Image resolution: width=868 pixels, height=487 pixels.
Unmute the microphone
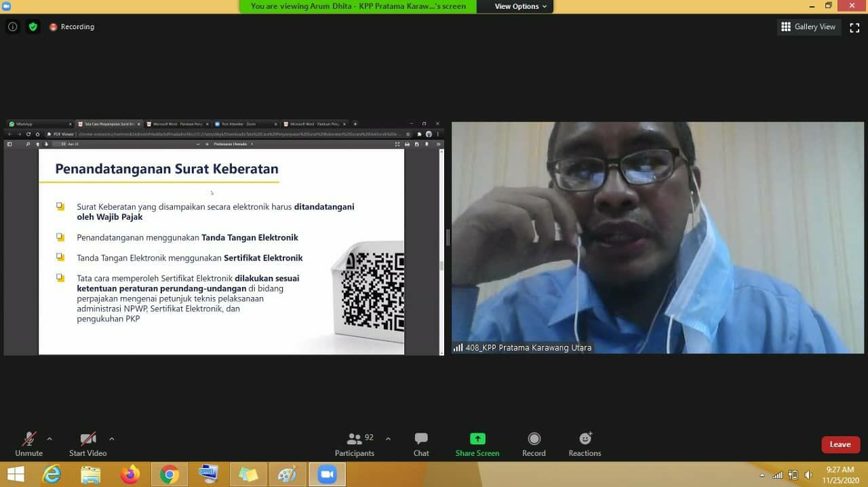click(28, 444)
